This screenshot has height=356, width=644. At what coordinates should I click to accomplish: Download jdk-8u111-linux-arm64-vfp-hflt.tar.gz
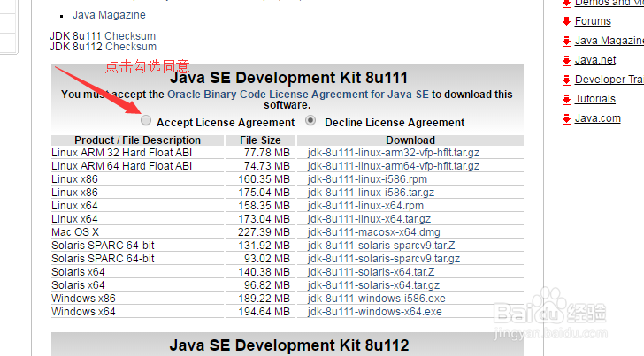(x=394, y=166)
